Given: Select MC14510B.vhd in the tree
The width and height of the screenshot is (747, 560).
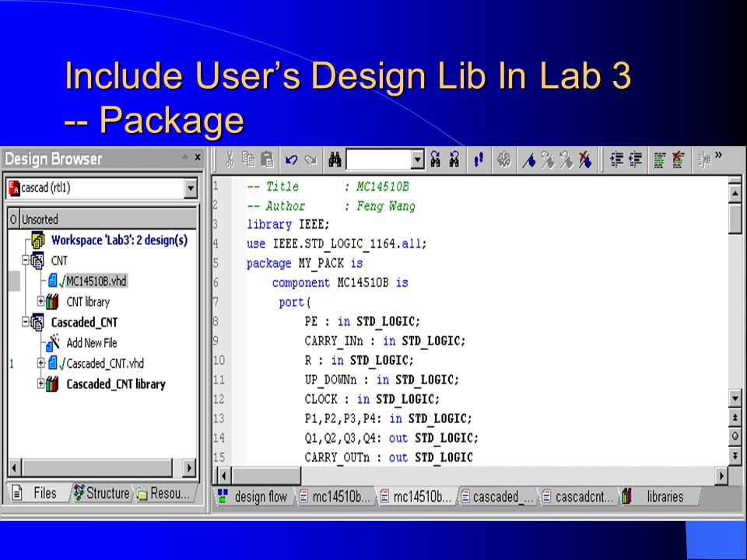Looking at the screenshot, I should point(96,281).
